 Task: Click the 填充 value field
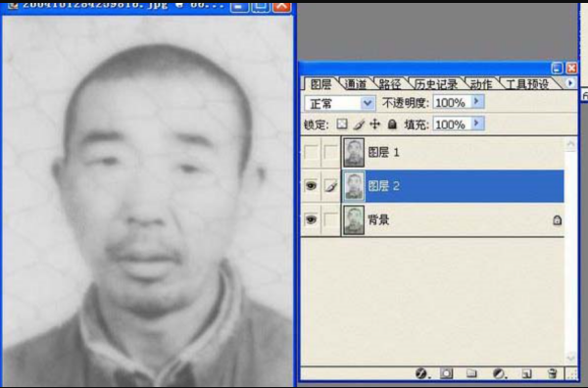(452, 124)
